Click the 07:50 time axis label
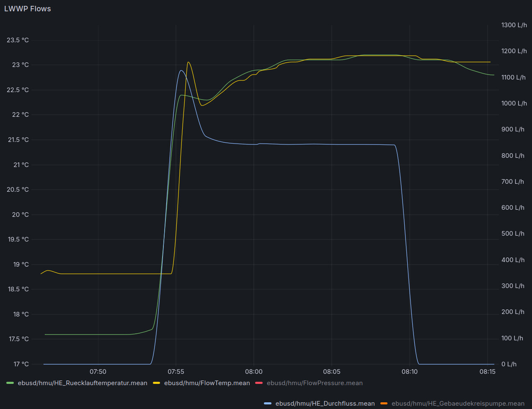 coord(98,372)
